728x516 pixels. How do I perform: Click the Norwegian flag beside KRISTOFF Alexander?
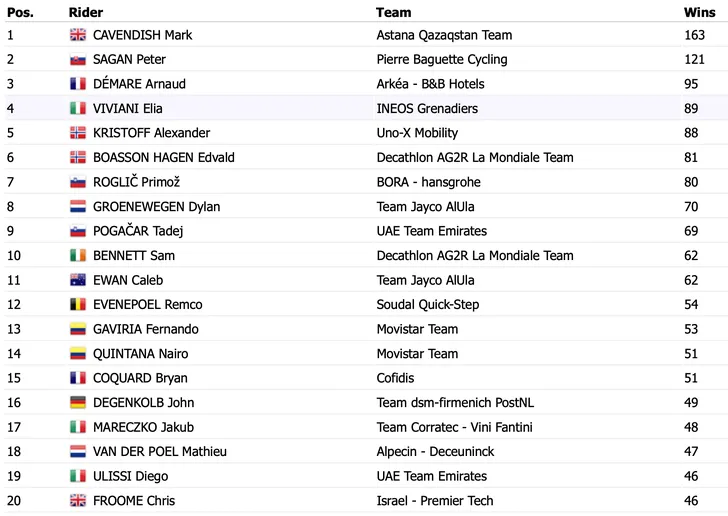click(x=78, y=133)
